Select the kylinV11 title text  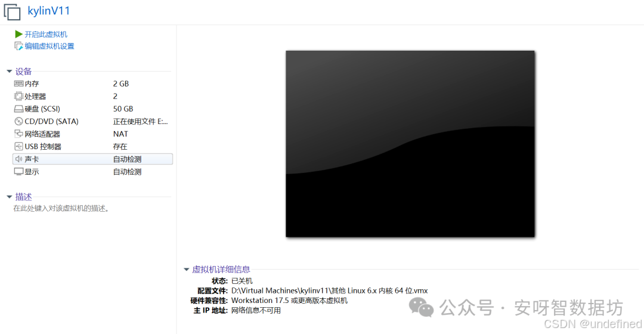pyautogui.click(x=49, y=11)
